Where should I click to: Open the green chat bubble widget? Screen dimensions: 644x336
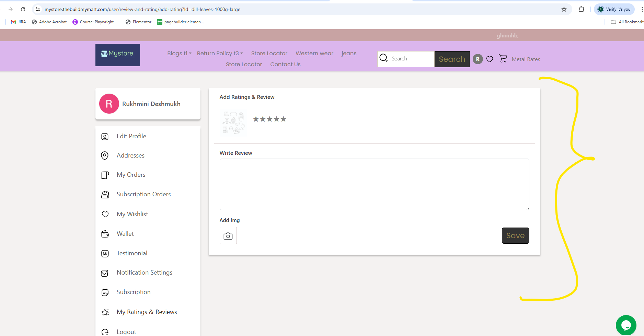pos(626,325)
